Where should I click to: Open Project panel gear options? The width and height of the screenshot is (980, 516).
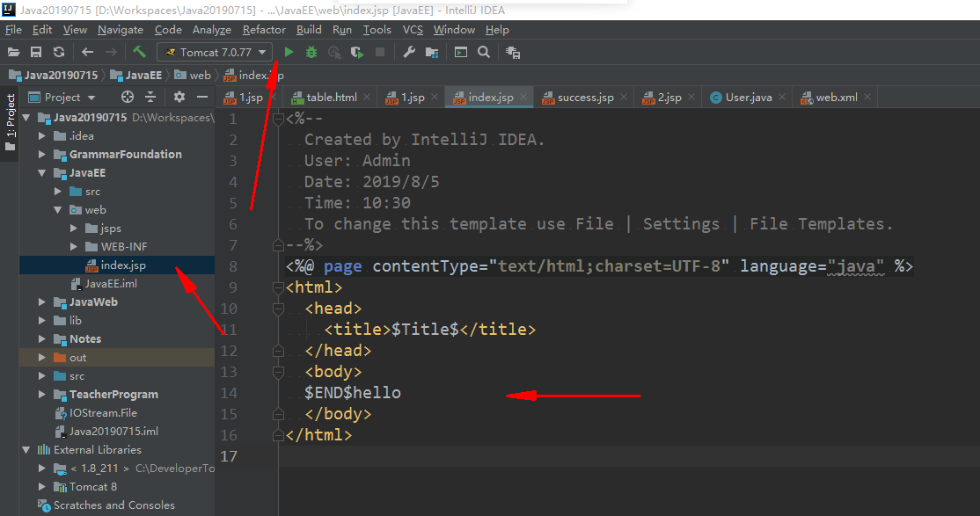pos(179,97)
